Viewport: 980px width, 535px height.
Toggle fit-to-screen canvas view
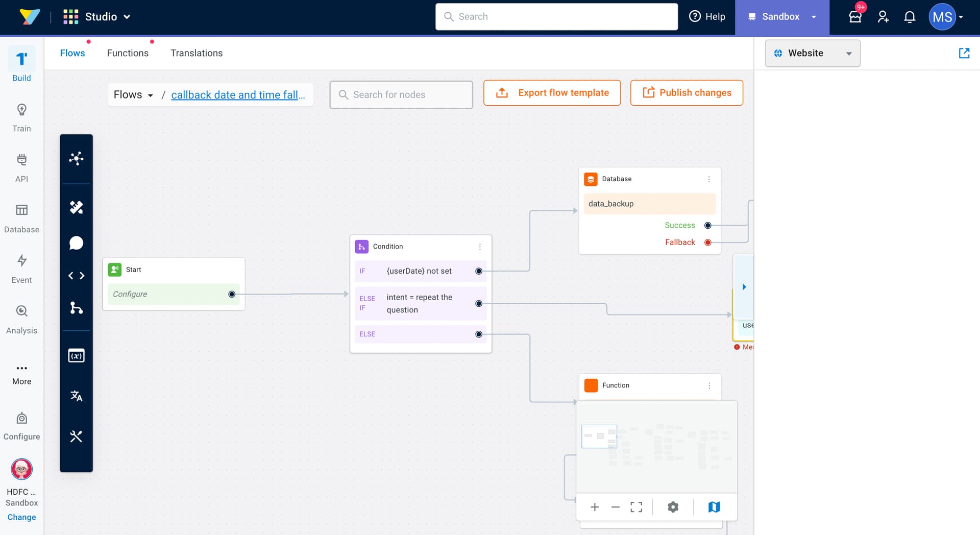coord(636,507)
